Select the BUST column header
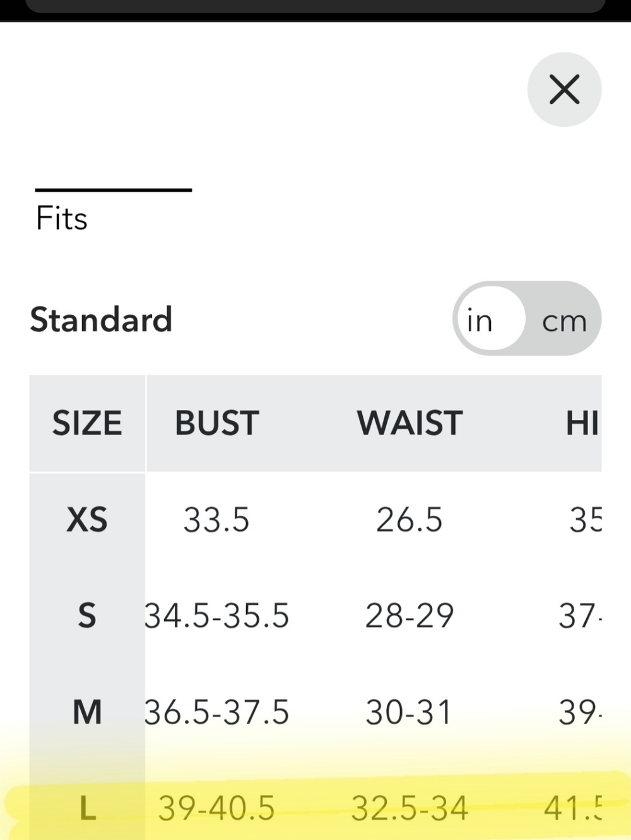Screen dimensions: 631x840 217,423
